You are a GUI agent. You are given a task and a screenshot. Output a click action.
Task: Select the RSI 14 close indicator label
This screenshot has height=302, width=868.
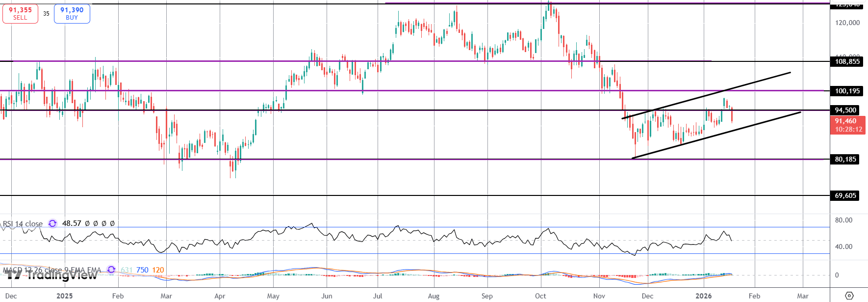tap(23, 223)
